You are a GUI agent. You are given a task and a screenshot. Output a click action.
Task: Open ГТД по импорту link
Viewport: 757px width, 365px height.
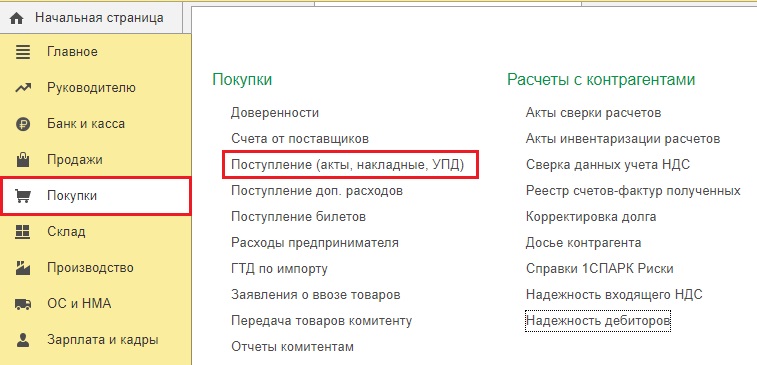279,268
